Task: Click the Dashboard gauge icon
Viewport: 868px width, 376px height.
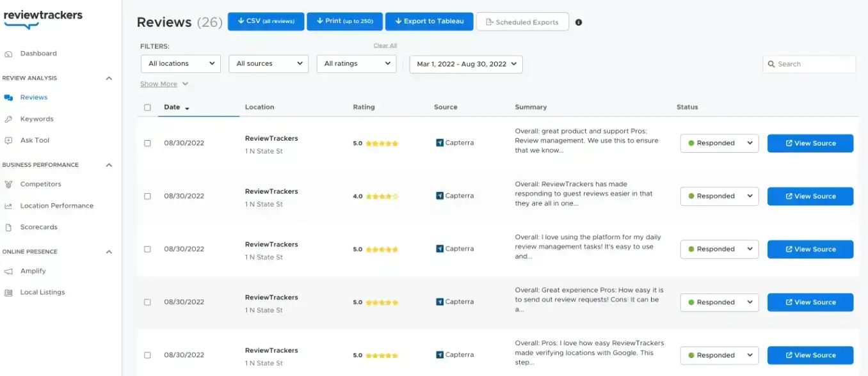Action: (8, 54)
